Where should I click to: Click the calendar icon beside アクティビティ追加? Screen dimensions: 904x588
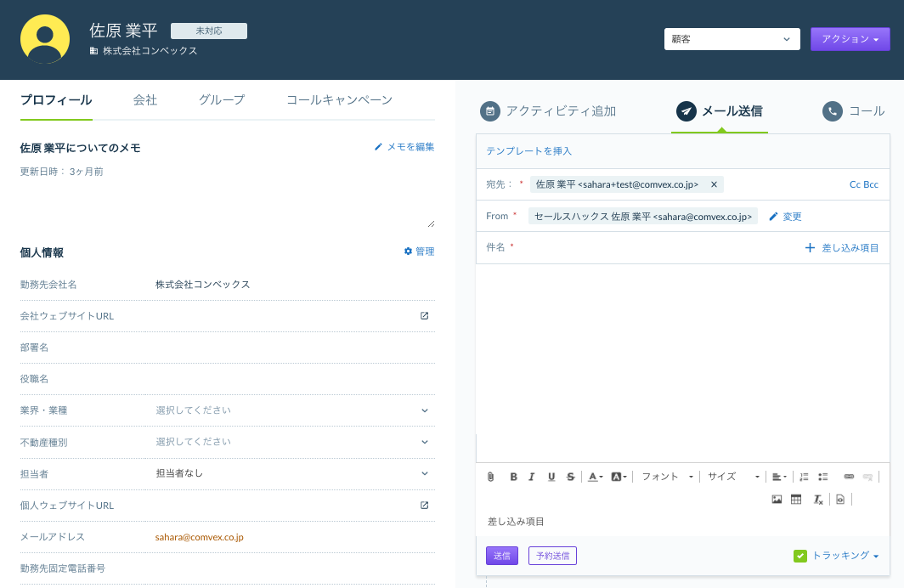[490, 111]
